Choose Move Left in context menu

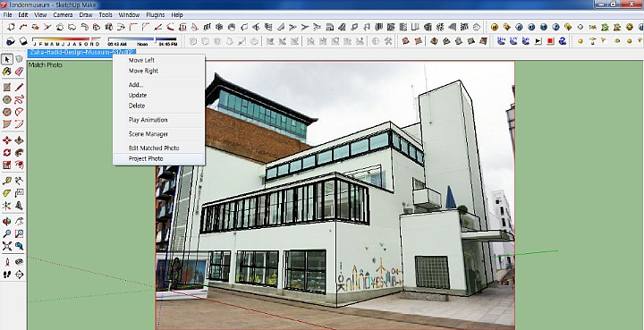point(158,60)
